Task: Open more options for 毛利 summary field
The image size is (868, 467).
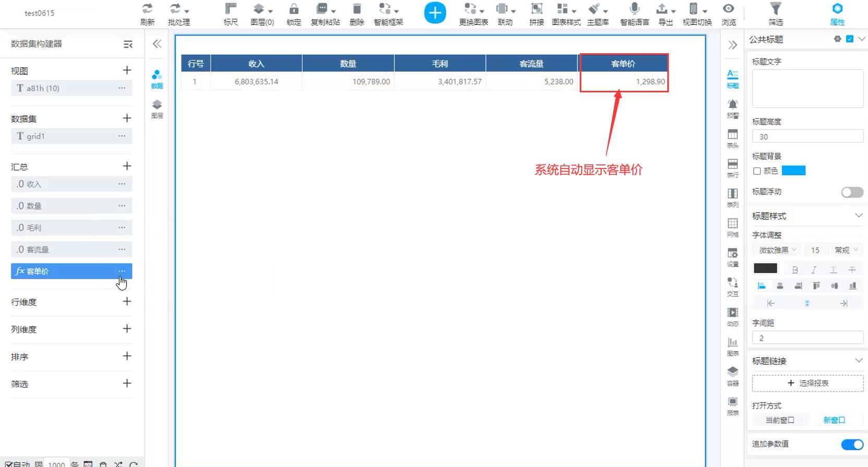Action: point(121,227)
